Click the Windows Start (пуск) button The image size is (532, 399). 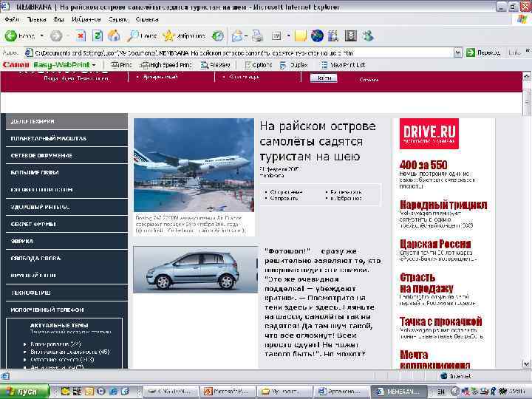tap(24, 392)
